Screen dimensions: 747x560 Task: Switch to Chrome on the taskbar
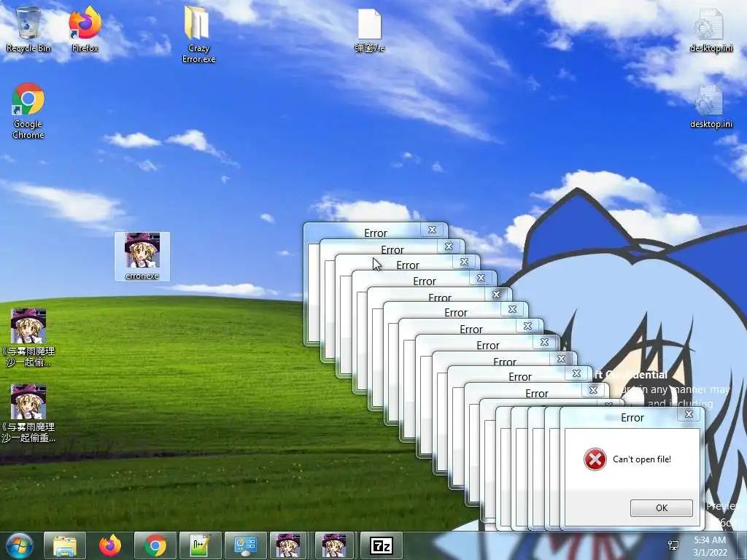point(155,545)
